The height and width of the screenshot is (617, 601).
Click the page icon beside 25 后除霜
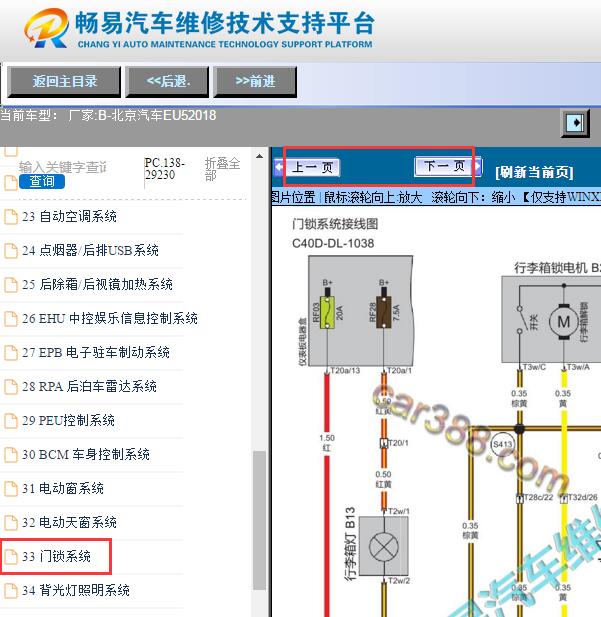tap(11, 284)
